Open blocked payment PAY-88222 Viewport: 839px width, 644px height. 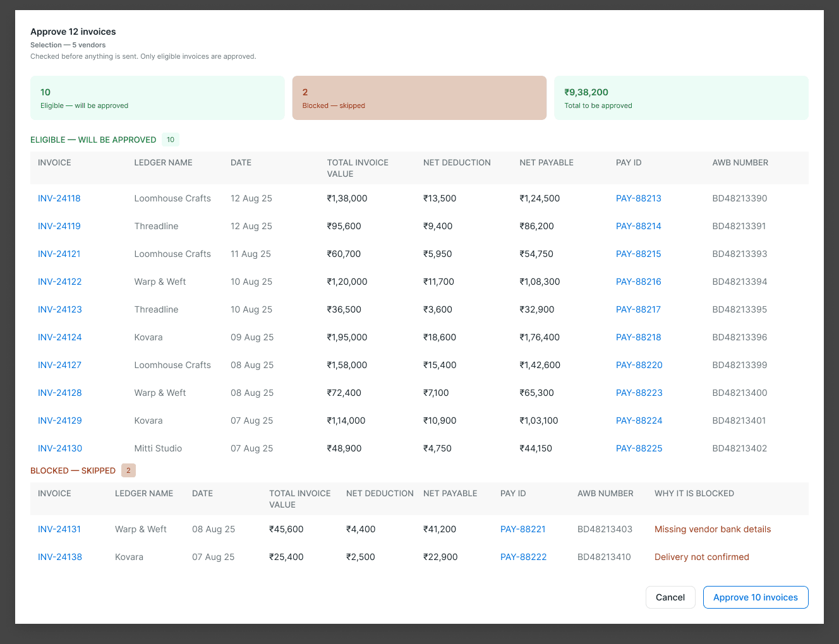point(524,557)
